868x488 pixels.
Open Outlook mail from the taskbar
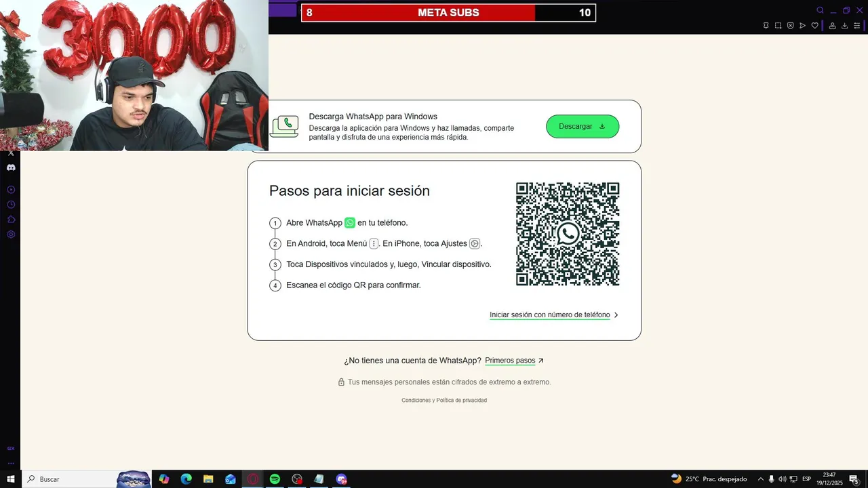[231, 479]
